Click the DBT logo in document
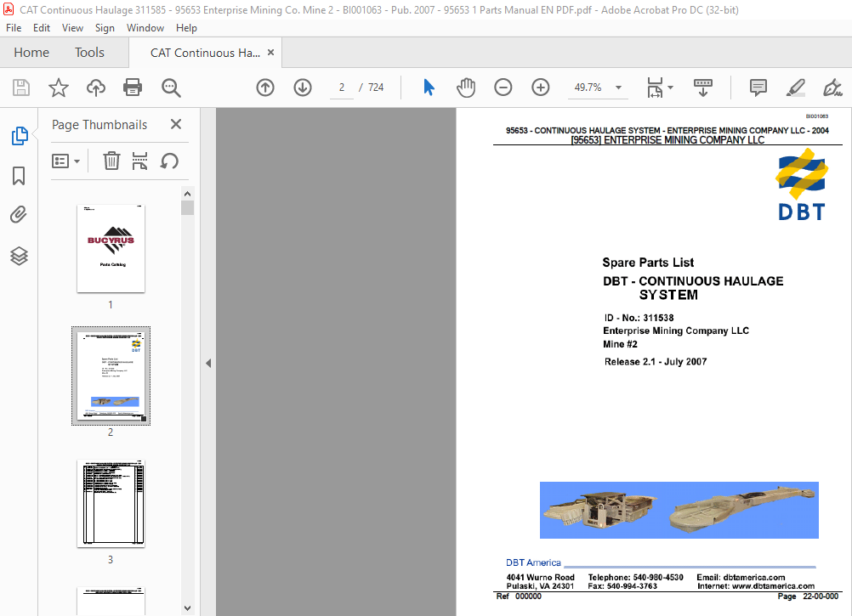 tap(802, 184)
